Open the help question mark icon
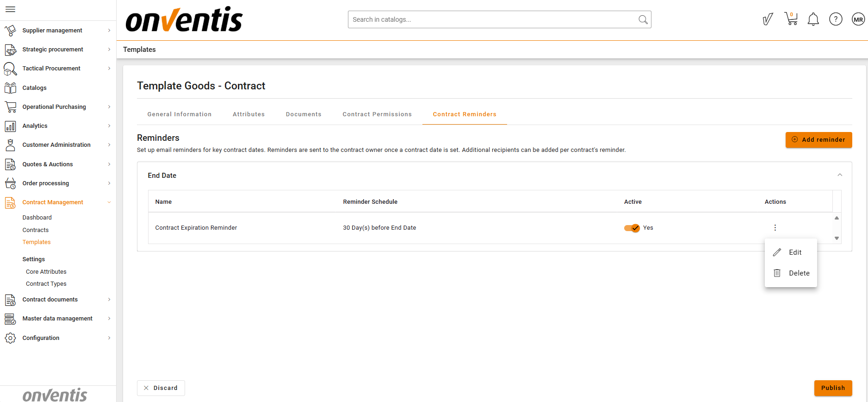Image resolution: width=868 pixels, height=402 pixels. (x=836, y=19)
